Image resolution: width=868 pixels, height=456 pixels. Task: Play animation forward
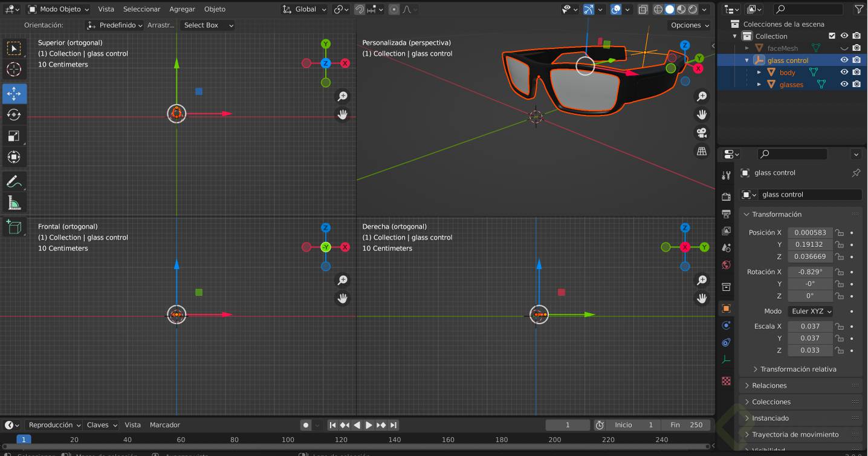[x=369, y=425]
